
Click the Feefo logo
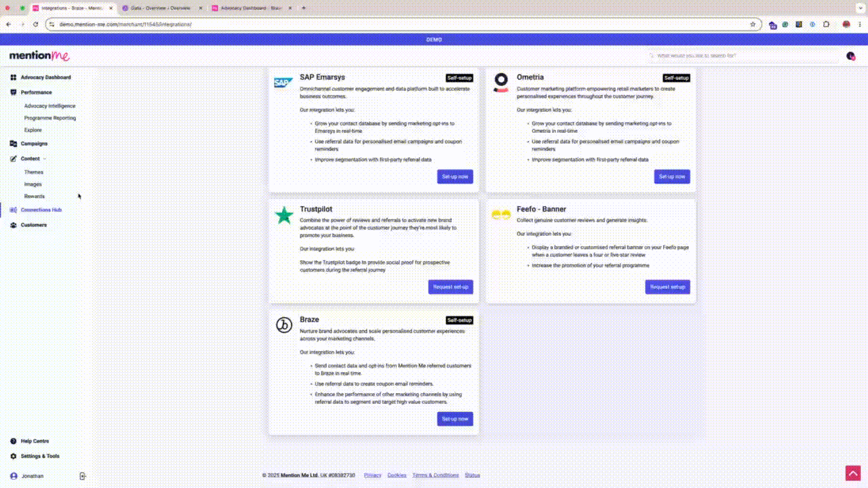pyautogui.click(x=501, y=214)
